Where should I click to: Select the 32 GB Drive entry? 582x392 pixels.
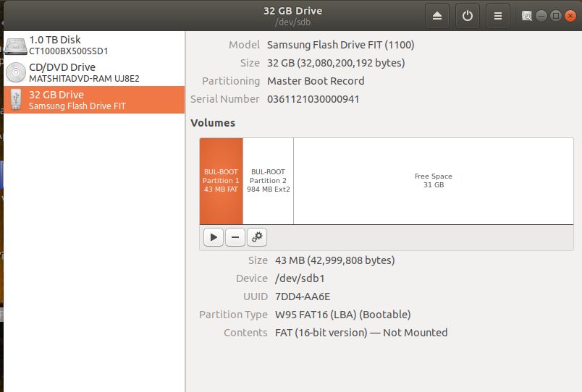pos(94,100)
